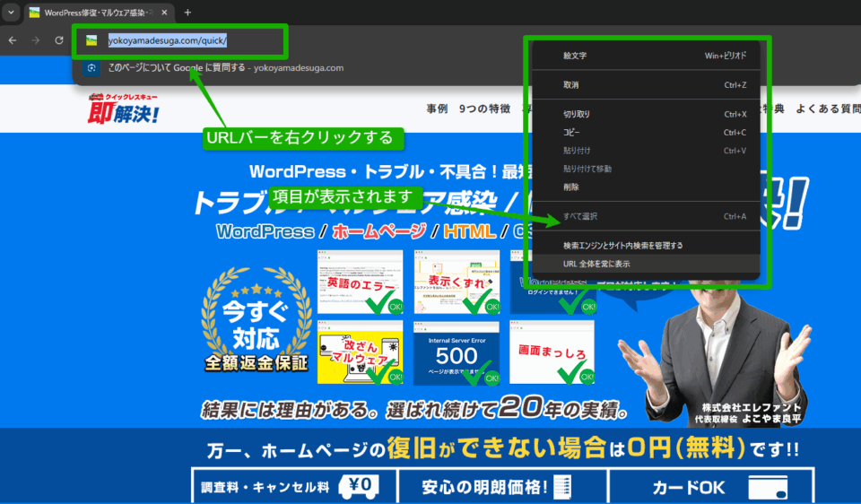Screen dimensions: 861x504
Task: Choose このページについて Google に質問する suggestion
Action: 225,67
